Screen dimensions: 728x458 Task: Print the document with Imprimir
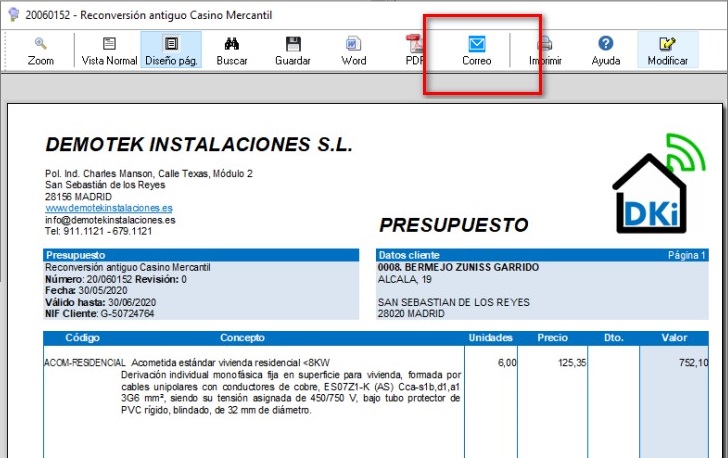coord(545,51)
